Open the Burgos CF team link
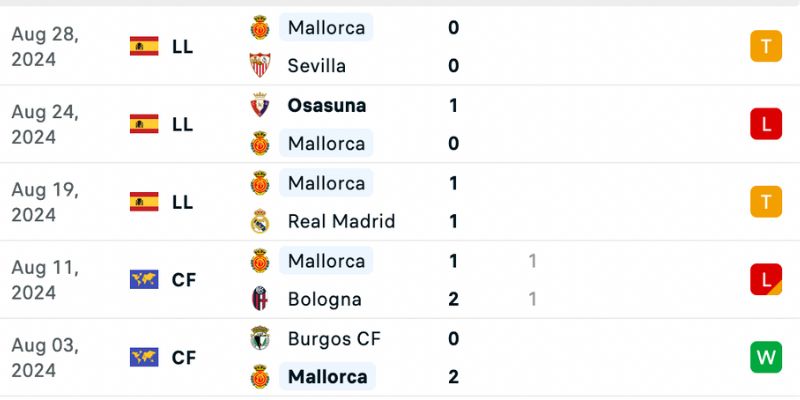 pos(334,339)
